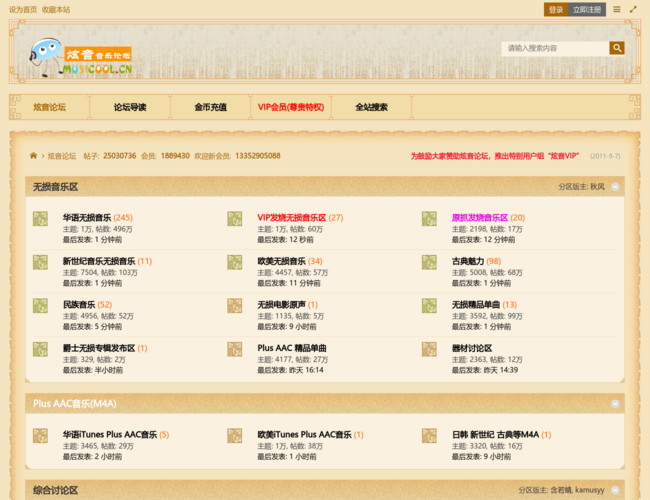Click forum icon beside 华语iTunes Plus AAC音乐
Image resolution: width=650 pixels, height=500 pixels.
tap(40, 435)
